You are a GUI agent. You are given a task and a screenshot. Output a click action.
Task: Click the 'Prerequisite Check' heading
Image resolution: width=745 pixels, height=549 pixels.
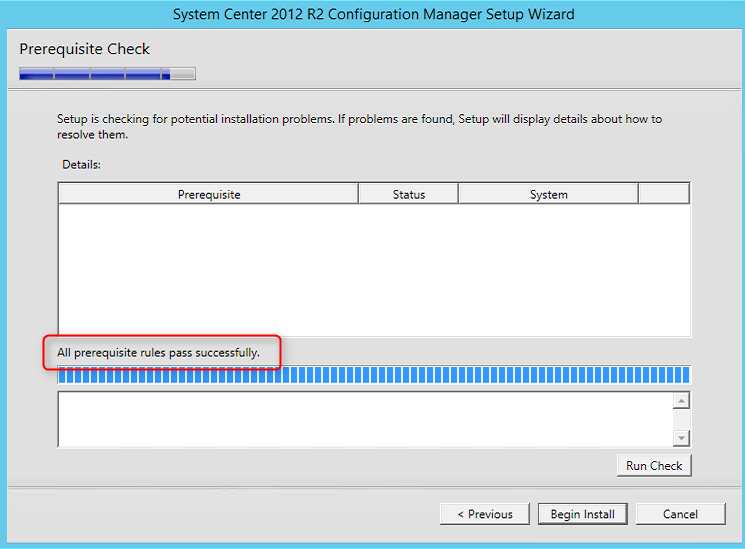[85, 49]
